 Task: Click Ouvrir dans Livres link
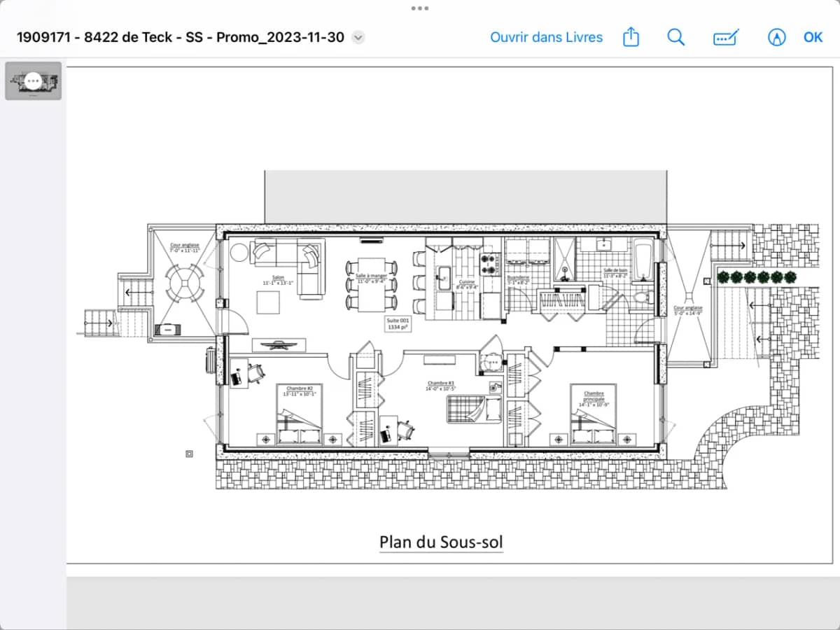point(546,37)
